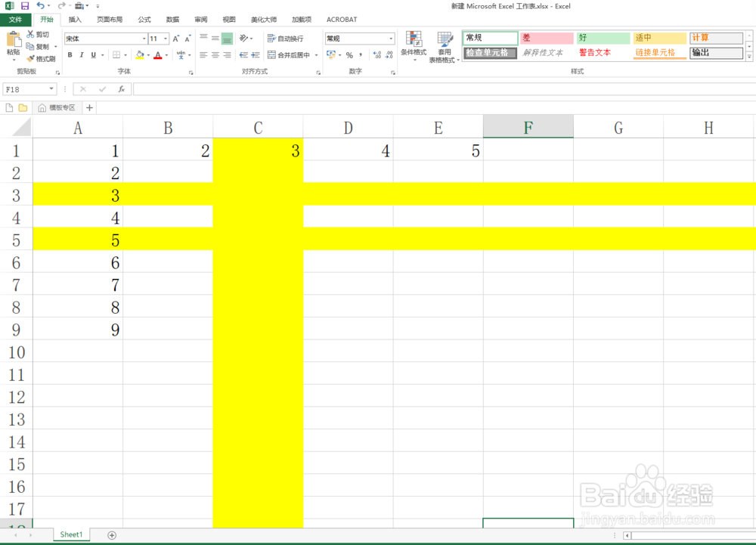This screenshot has width=756, height=545.
Task: Expand the Name Box dropdown arrow
Action: click(51, 89)
